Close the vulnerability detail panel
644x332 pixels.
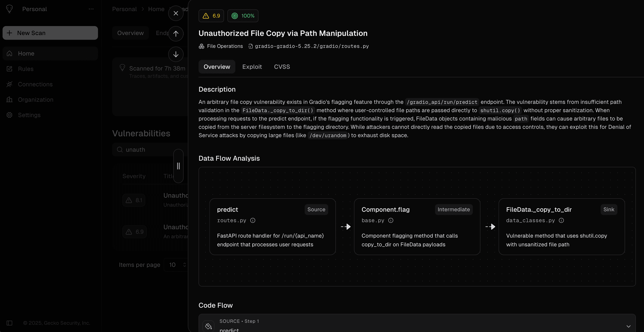click(x=176, y=13)
